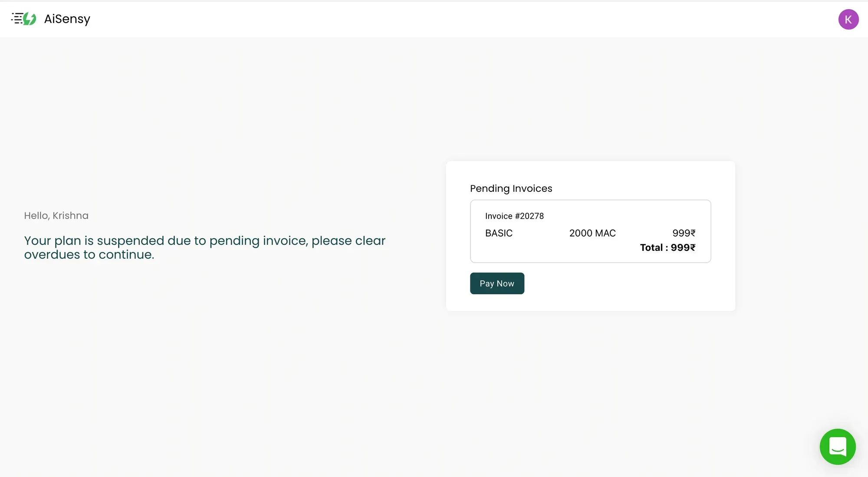
Task: Click the word Krishna in greeting
Action: (70, 216)
